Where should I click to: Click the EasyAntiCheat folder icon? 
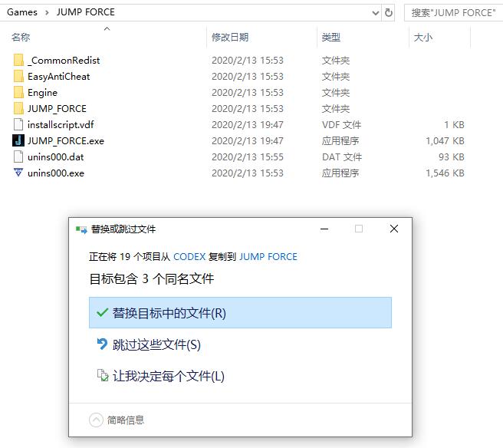(18, 76)
